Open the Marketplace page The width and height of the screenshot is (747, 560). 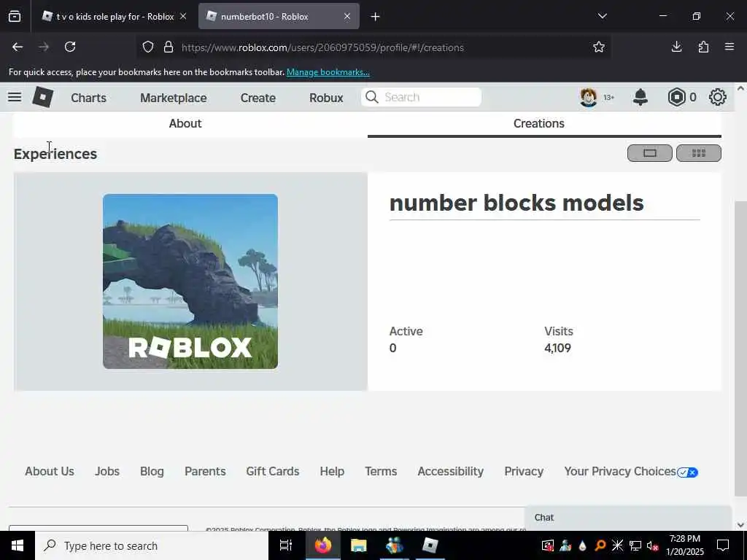tap(174, 98)
